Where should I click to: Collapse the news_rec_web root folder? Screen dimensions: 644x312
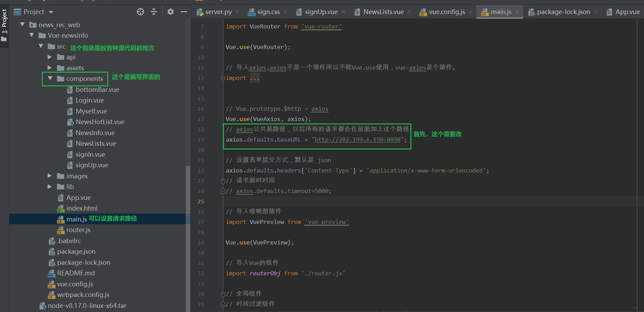(22, 25)
